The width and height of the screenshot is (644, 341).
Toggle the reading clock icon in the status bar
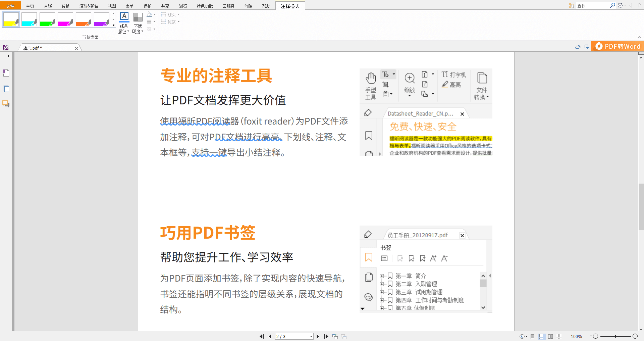[522, 337]
